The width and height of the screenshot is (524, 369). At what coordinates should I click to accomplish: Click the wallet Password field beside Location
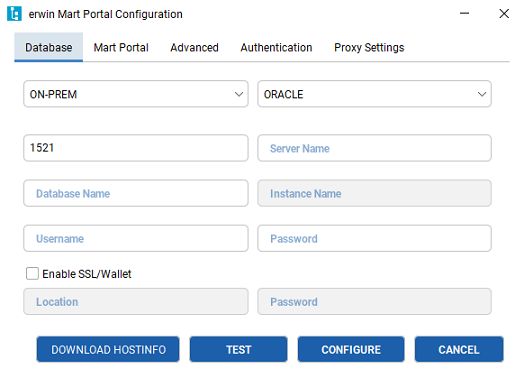click(x=374, y=301)
